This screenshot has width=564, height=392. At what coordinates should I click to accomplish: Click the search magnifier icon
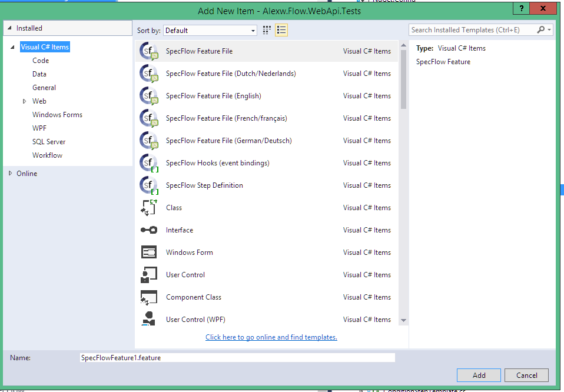(x=540, y=30)
